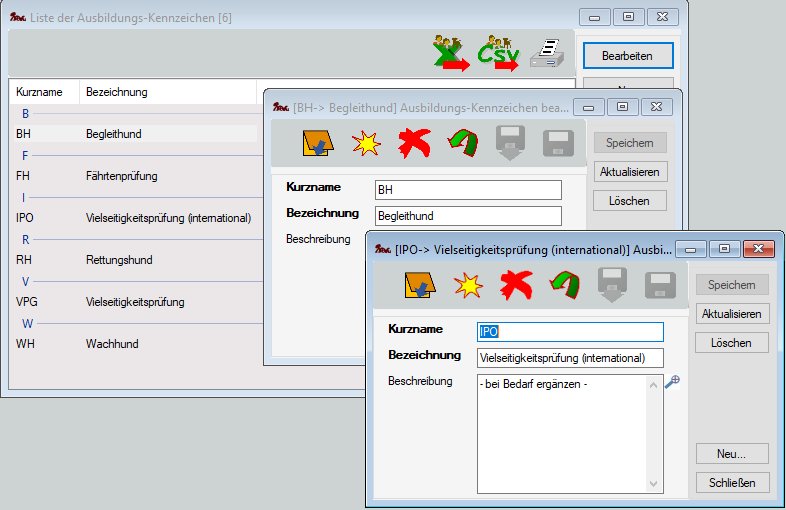Click the green undo arrow in IPO window

point(564,287)
